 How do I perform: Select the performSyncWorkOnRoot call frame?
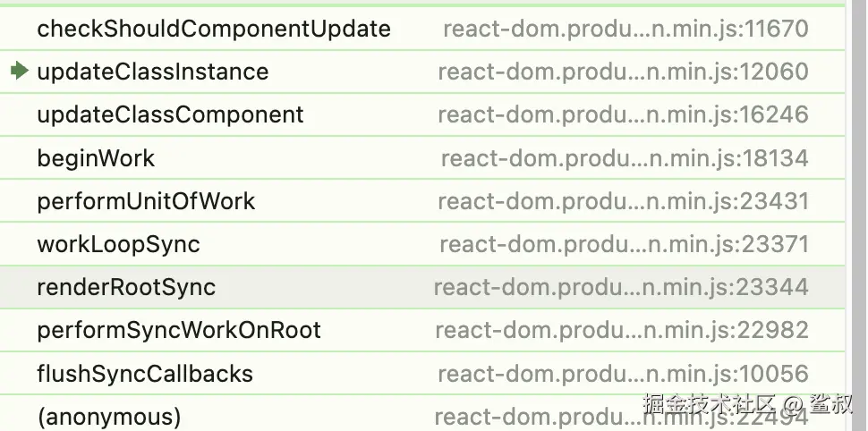click(x=179, y=330)
